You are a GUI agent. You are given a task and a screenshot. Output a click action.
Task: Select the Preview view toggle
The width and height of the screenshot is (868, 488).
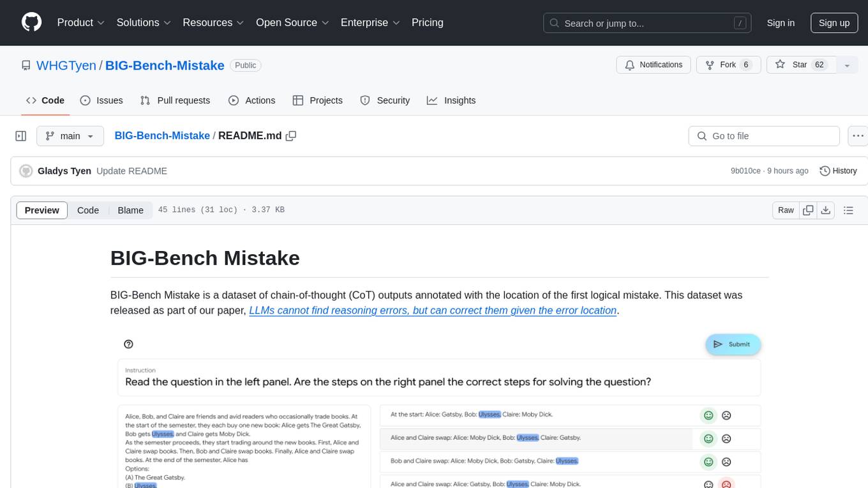(x=42, y=210)
